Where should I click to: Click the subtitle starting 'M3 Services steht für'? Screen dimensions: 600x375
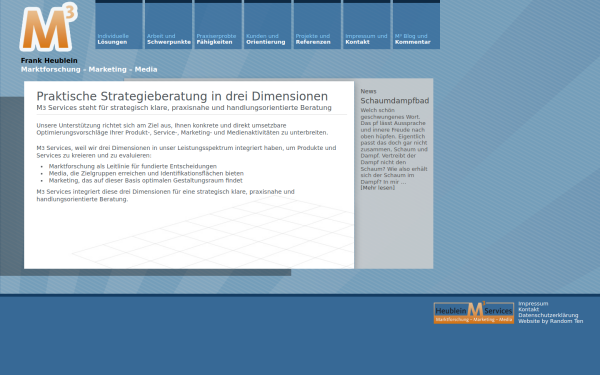(184, 108)
